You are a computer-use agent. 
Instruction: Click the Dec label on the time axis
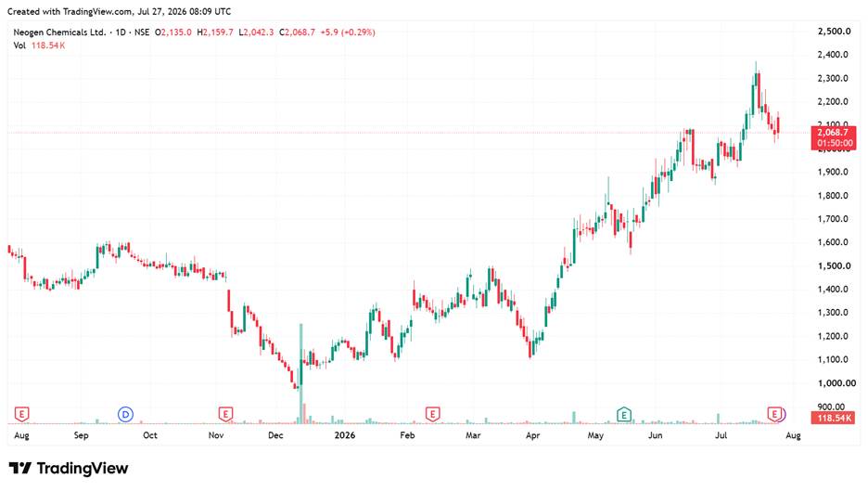coord(275,435)
